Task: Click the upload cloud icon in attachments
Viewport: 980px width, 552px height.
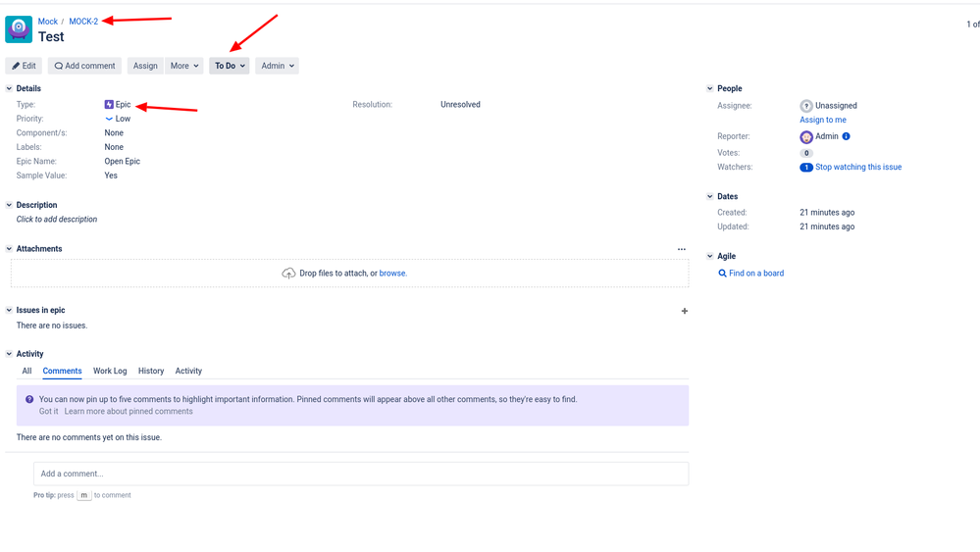Action: coord(288,274)
